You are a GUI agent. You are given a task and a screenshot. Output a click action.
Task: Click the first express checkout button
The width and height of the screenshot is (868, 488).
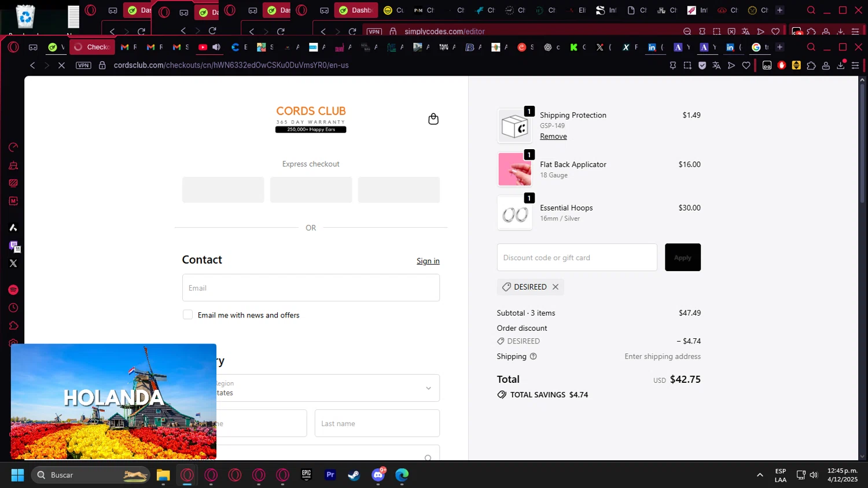pos(223,190)
